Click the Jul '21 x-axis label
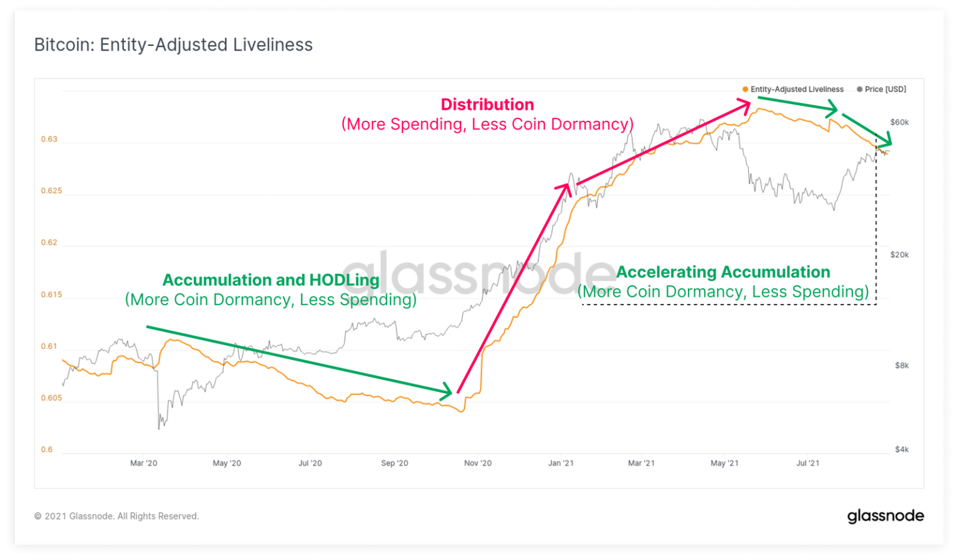This screenshot has width=957, height=560. 807,463
